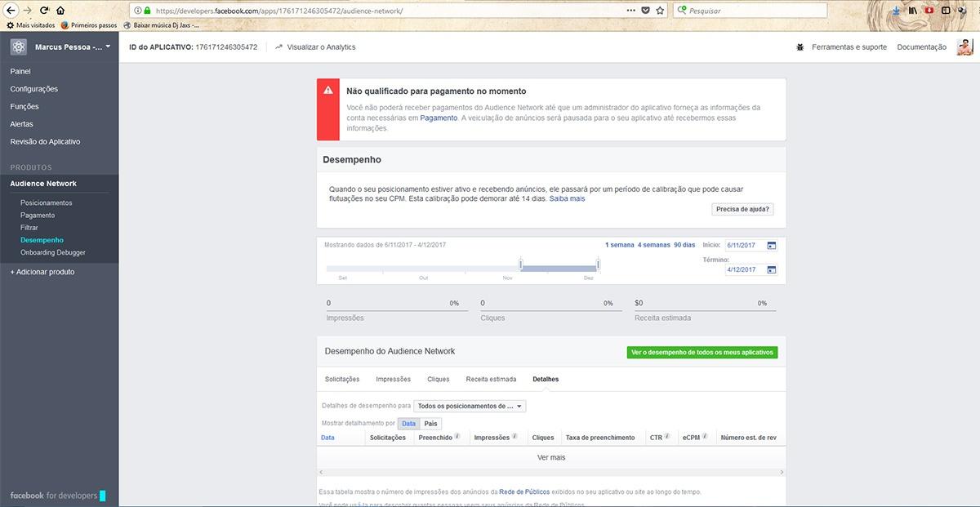
Task: Switch to the Impressões tab
Action: [393, 380]
